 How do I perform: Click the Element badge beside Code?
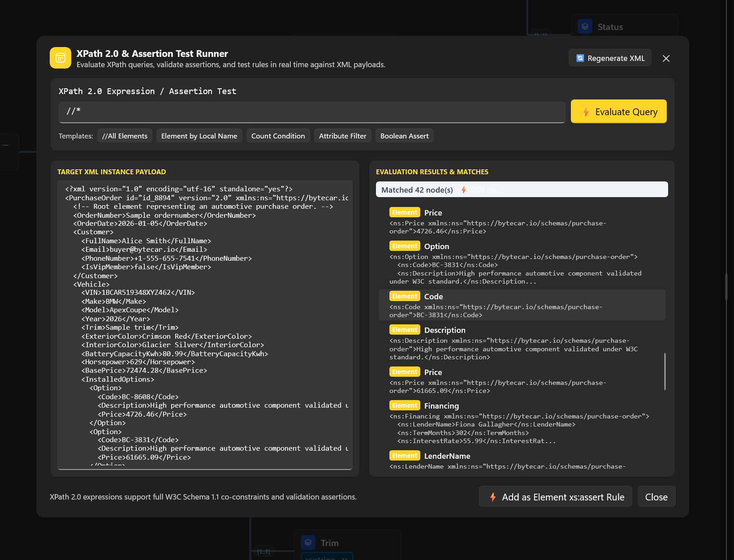pos(405,296)
